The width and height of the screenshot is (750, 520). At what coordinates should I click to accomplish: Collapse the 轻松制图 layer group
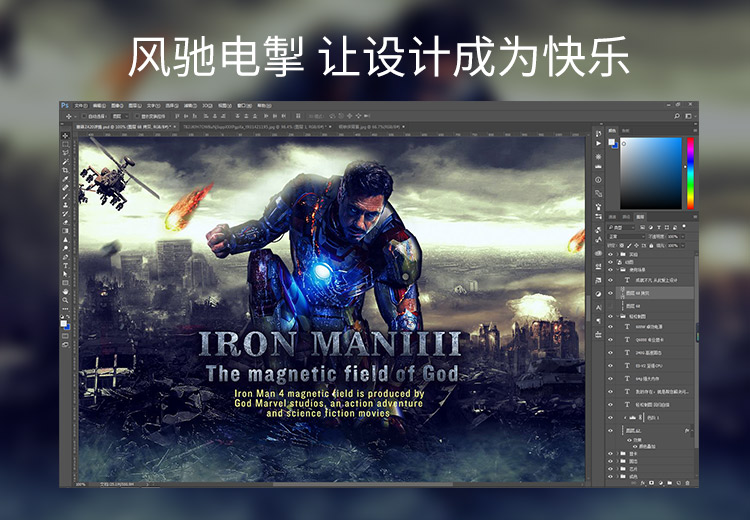(618, 316)
